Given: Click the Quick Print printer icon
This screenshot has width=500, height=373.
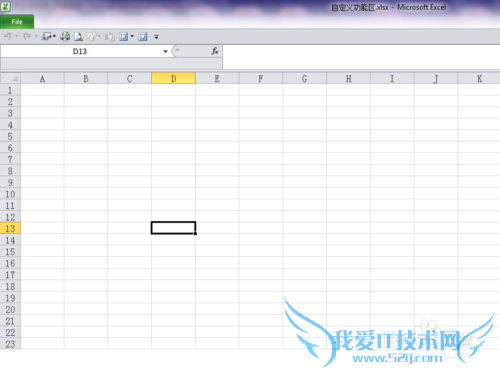Looking at the screenshot, I should pyautogui.click(x=65, y=37).
